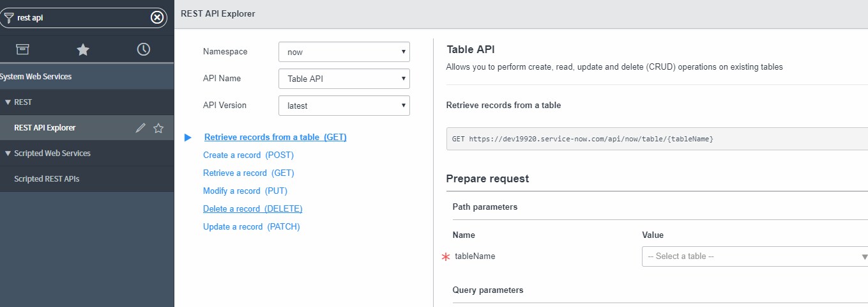
Task: Add REST API Explorer to favorites
Action: pos(158,128)
